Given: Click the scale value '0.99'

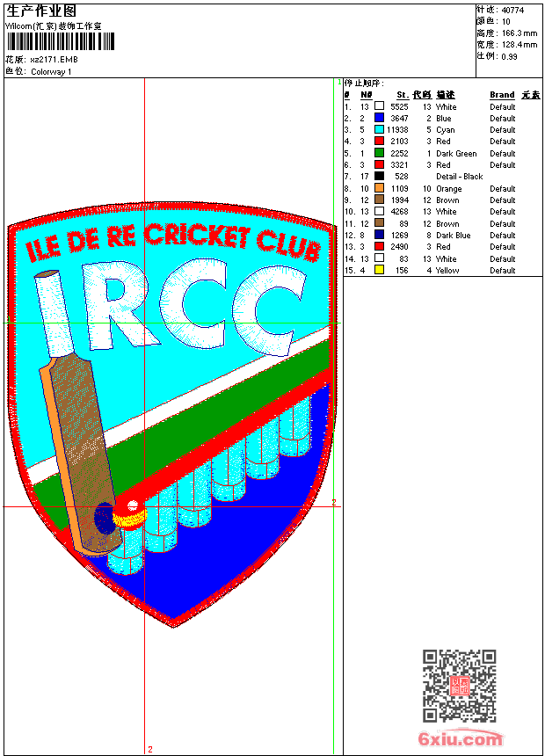Looking at the screenshot, I should [x=509, y=57].
